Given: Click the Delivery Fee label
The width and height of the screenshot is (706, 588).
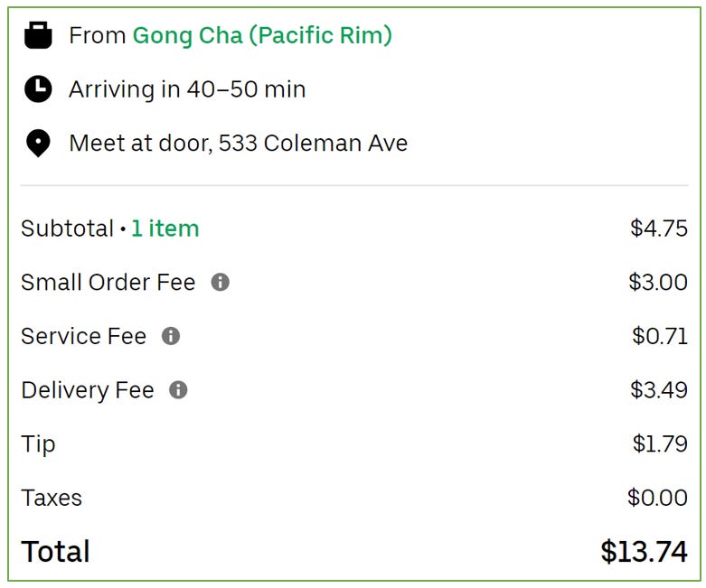Looking at the screenshot, I should pyautogui.click(x=88, y=390).
